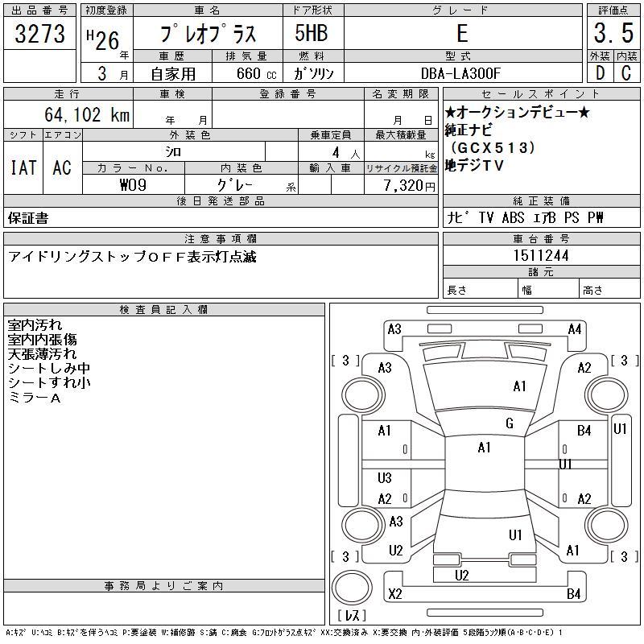The width and height of the screenshot is (644, 644).
Task: Click the 検査員記入欄 header
Action: point(163,309)
